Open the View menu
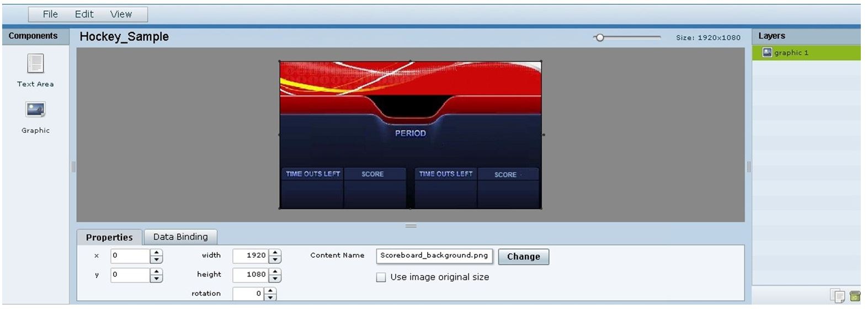 coord(121,14)
